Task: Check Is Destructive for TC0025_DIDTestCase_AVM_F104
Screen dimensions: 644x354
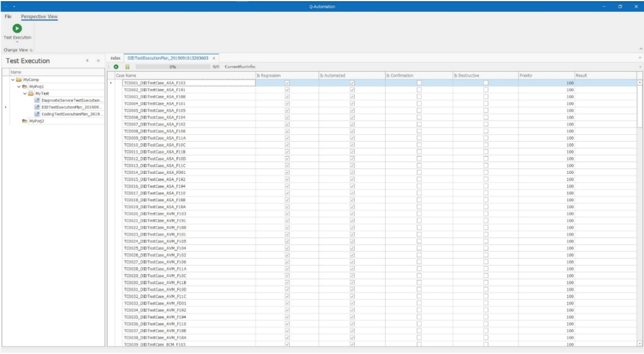Action: point(486,248)
